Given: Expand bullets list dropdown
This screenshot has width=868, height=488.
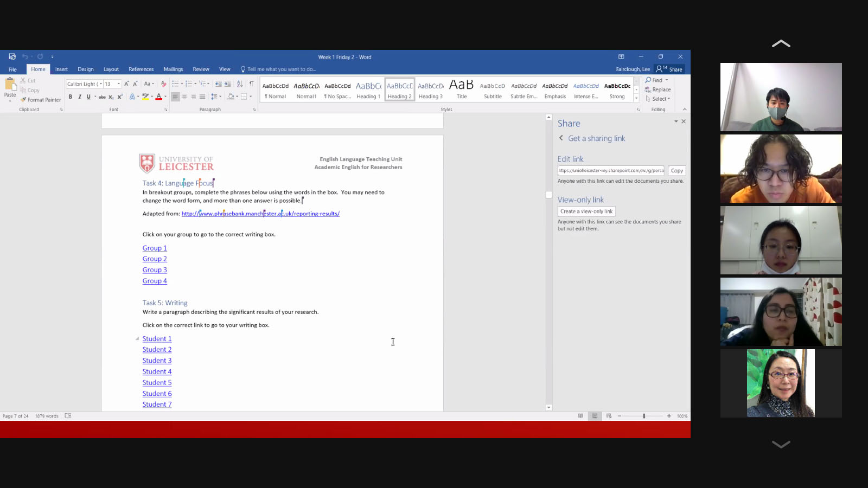Looking at the screenshot, I should (181, 84).
